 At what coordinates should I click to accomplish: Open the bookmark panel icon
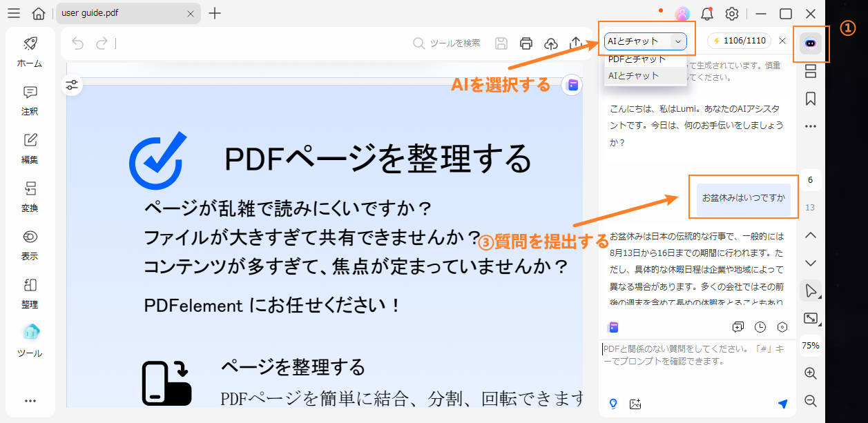point(811,99)
